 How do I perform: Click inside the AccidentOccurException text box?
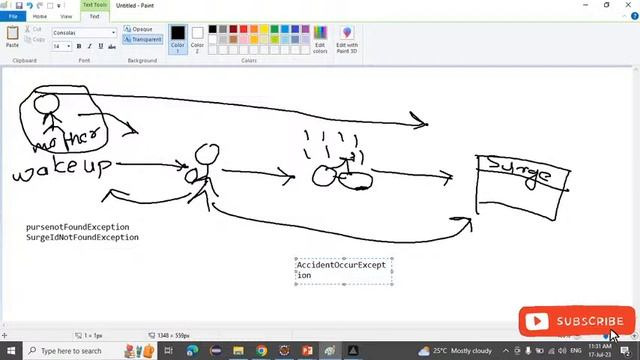(344, 271)
